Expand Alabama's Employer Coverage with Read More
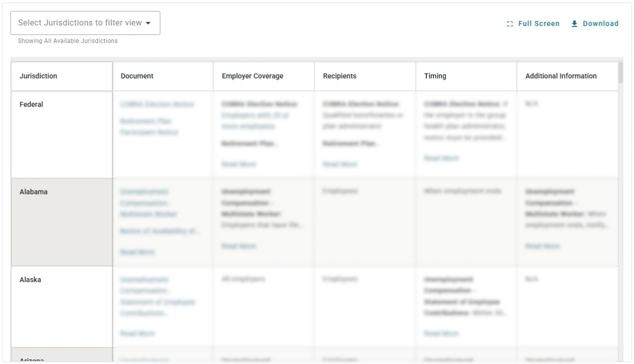634x364 pixels. tap(238, 246)
